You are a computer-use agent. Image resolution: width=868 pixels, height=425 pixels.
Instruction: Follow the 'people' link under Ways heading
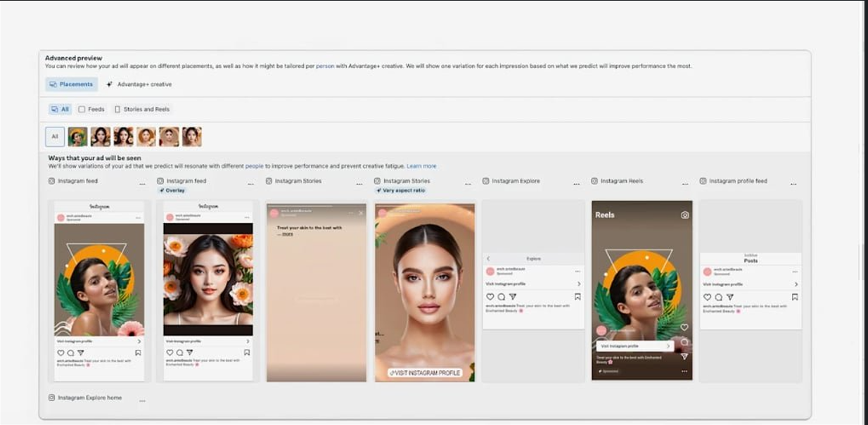pos(254,166)
